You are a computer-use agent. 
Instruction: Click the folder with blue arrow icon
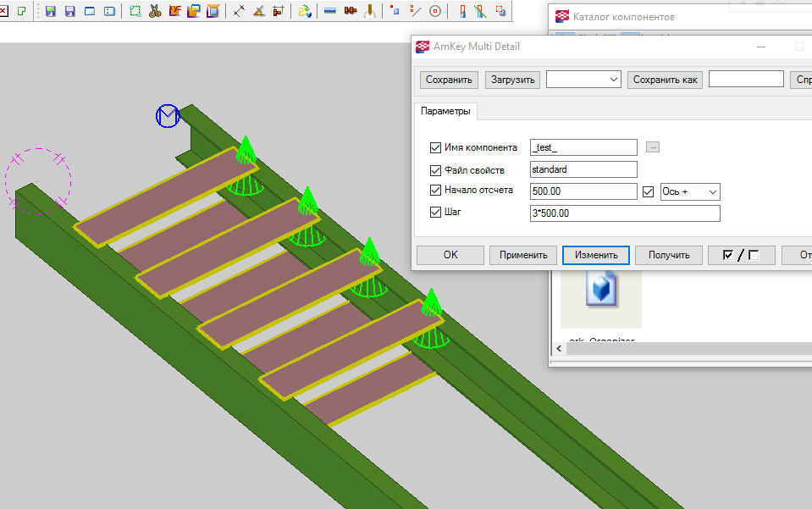[304, 11]
